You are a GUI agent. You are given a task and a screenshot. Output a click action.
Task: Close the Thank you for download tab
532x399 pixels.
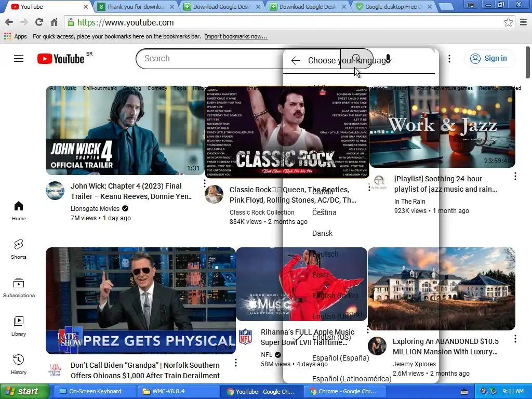pyautogui.click(x=172, y=7)
